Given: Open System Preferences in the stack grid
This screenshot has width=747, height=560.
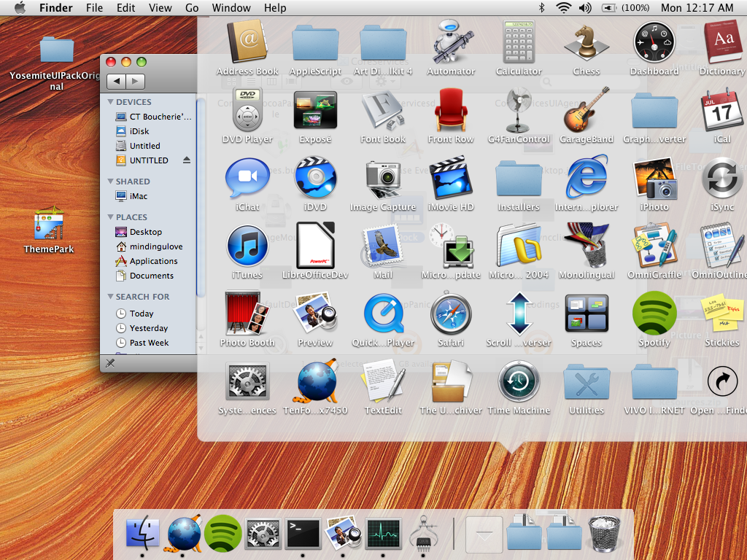Looking at the screenshot, I should (247, 381).
